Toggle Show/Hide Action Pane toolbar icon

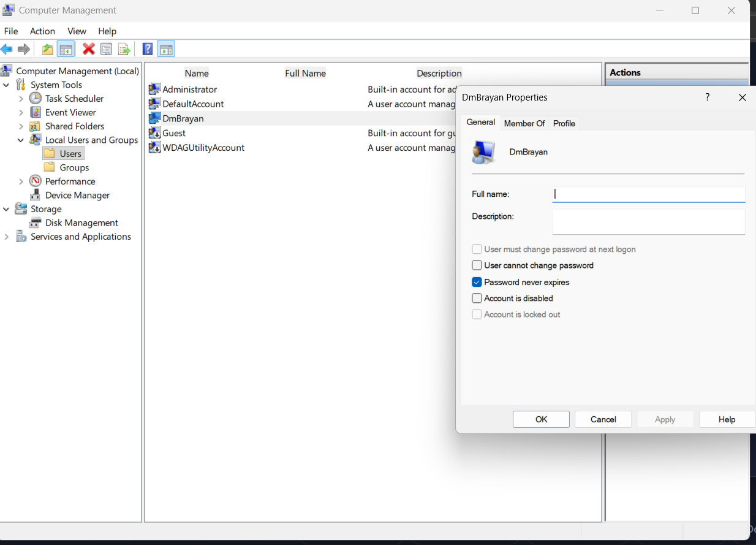pos(166,49)
